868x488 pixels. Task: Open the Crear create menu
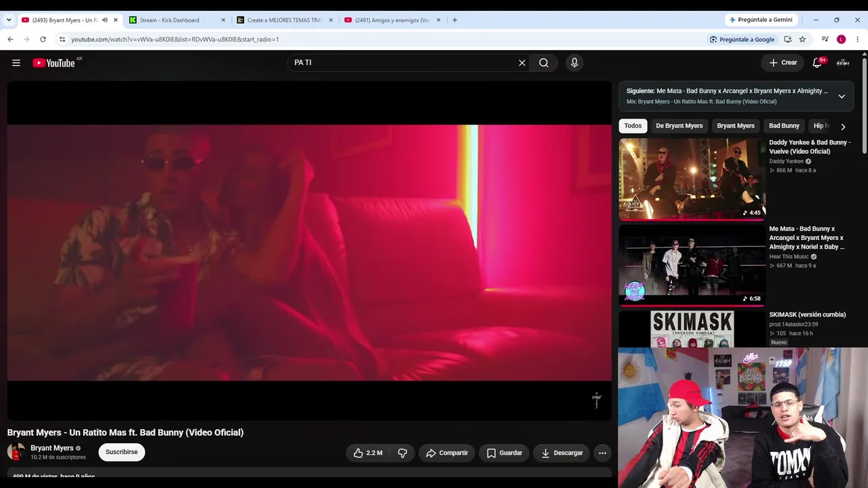(x=783, y=63)
